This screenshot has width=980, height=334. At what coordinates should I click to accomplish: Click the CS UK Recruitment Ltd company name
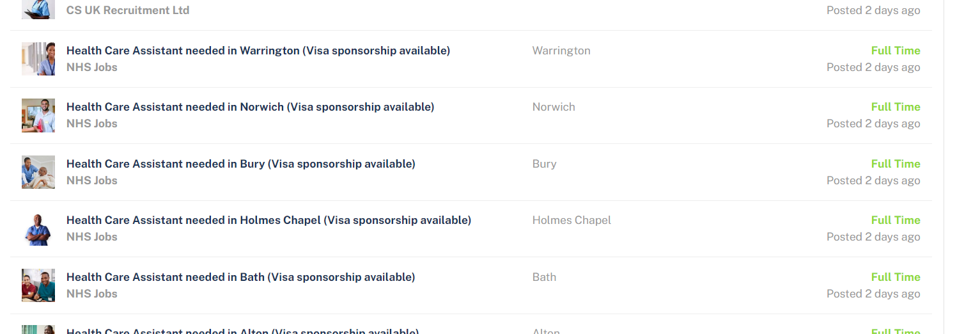tap(128, 10)
